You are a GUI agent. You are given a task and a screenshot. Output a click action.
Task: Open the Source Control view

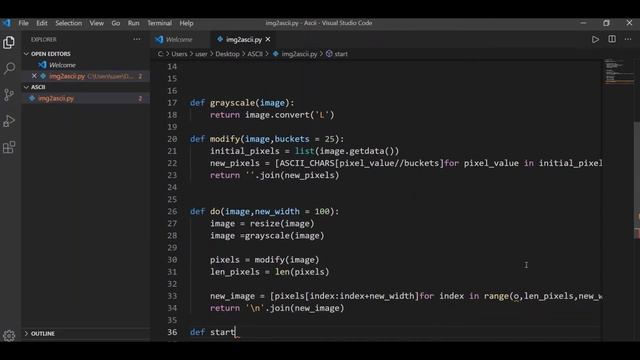(9, 95)
